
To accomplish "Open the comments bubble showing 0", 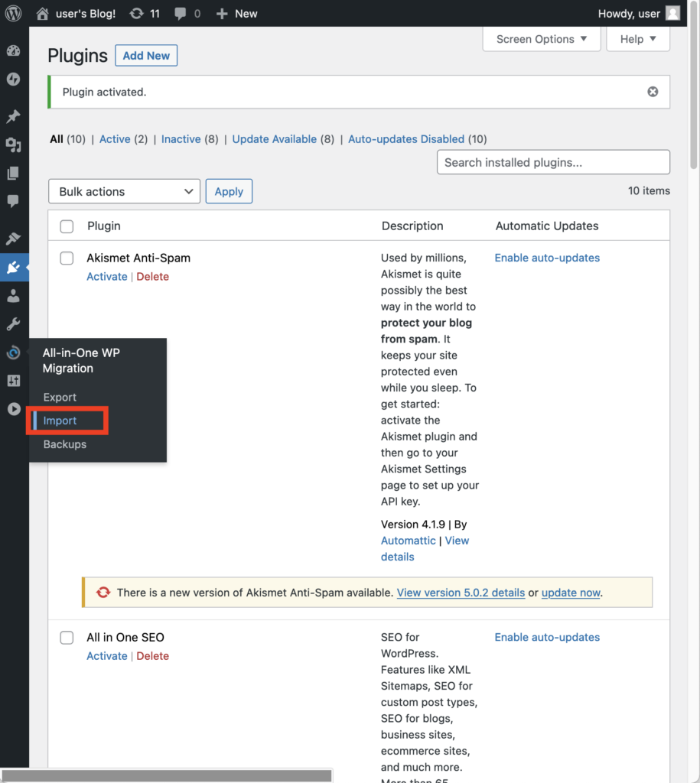I will coord(180,14).
